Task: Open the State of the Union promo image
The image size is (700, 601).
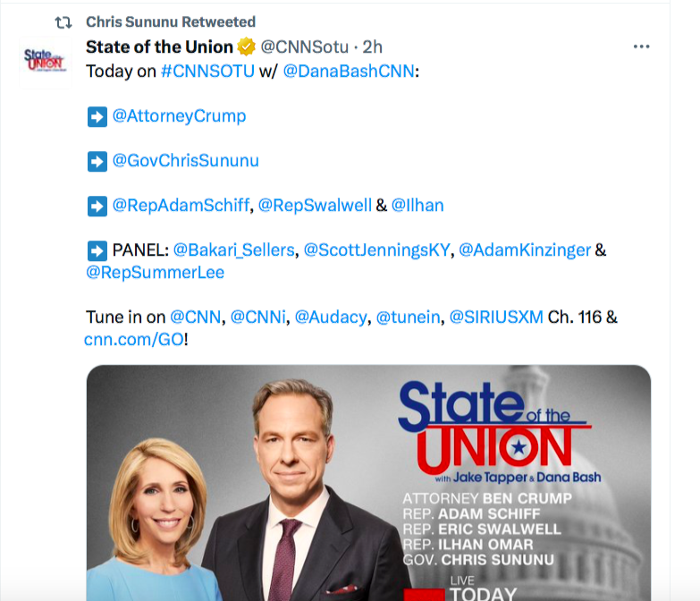Action: pos(368,483)
